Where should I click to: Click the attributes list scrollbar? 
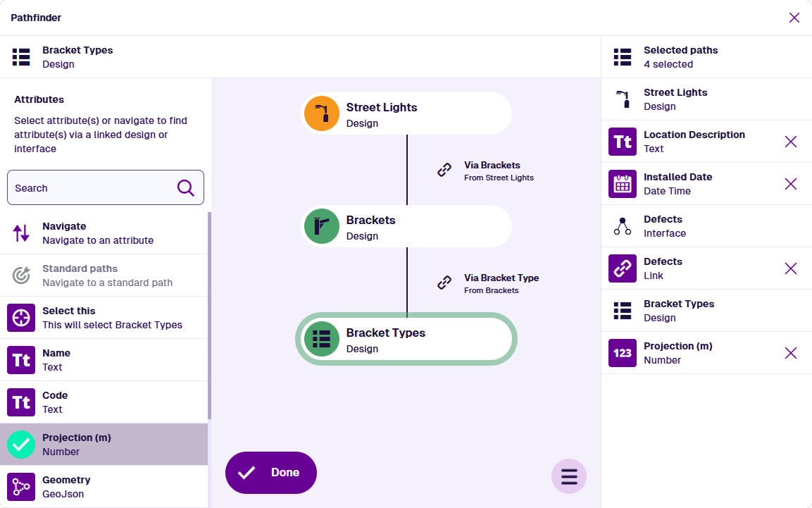click(209, 317)
